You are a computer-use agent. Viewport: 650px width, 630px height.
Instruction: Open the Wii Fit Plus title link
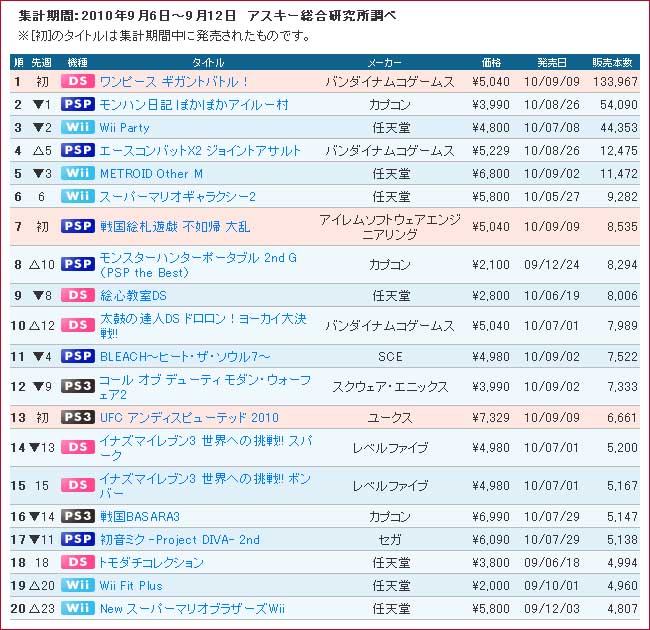[x=131, y=585]
